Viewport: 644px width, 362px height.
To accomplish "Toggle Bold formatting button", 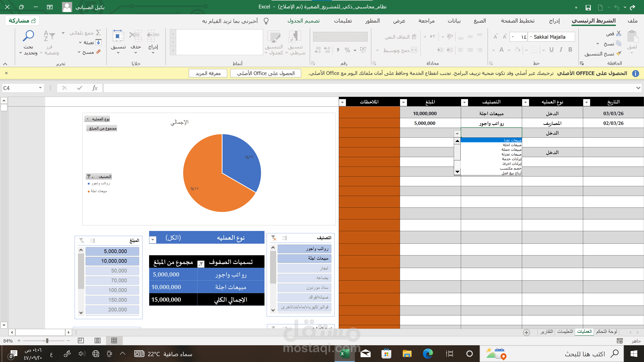I will 570,49.
